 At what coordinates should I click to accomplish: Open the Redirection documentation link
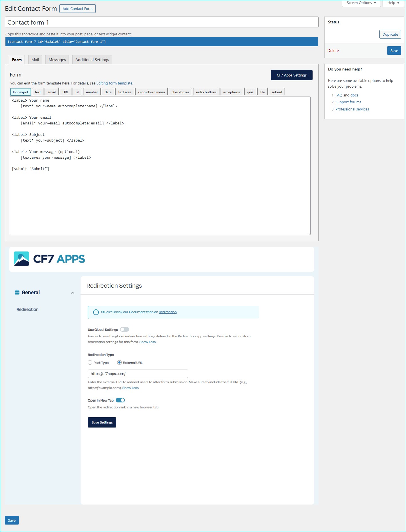[168, 312]
